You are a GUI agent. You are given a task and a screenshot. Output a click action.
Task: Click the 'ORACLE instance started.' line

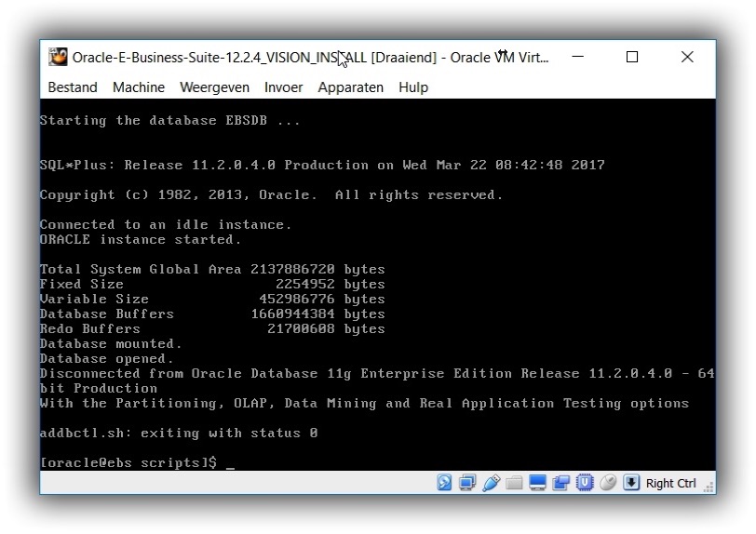point(140,239)
